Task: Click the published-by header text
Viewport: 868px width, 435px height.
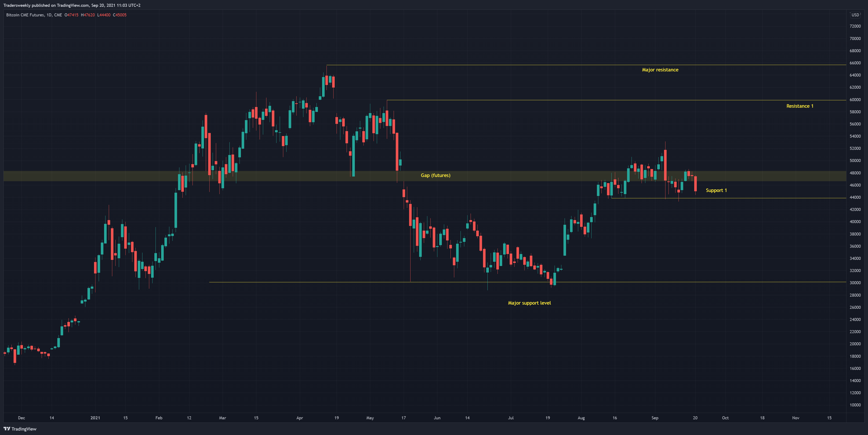Action: [x=72, y=5]
